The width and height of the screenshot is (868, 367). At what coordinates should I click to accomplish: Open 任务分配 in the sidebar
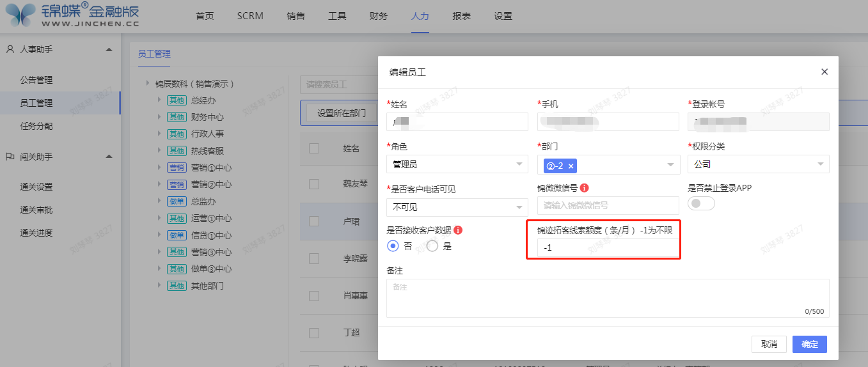click(36, 126)
